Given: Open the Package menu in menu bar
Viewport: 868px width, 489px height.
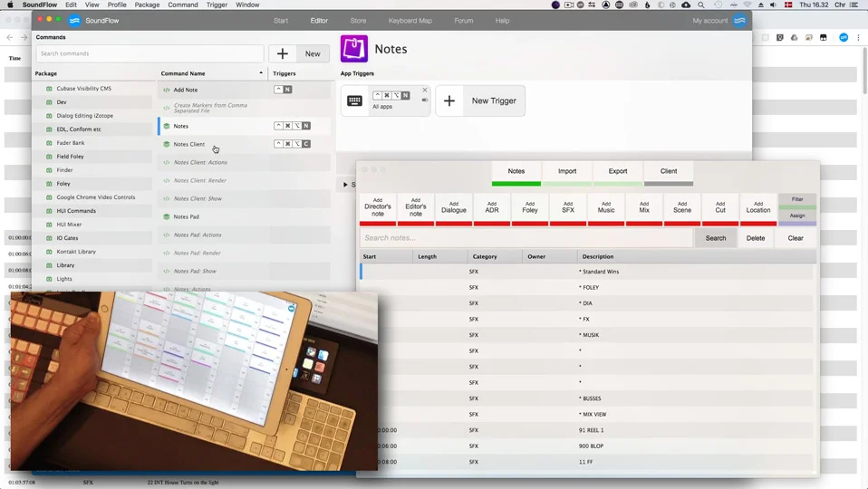Looking at the screenshot, I should pos(147,5).
